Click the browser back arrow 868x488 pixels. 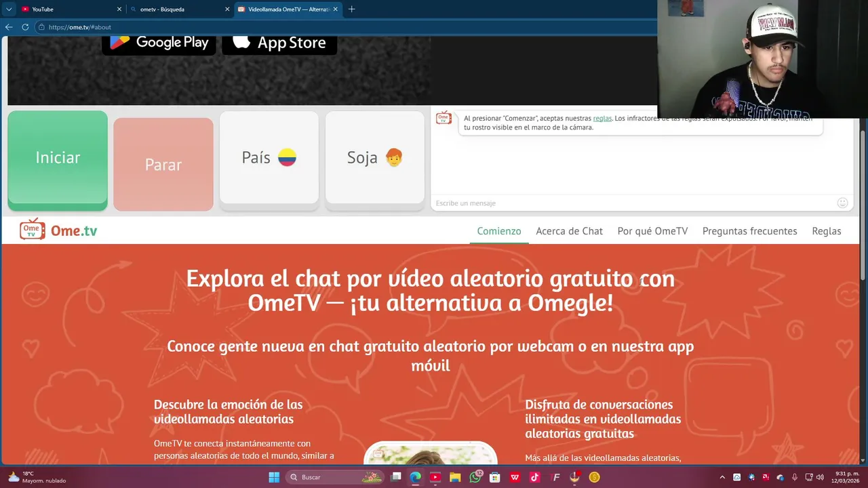[x=9, y=27]
